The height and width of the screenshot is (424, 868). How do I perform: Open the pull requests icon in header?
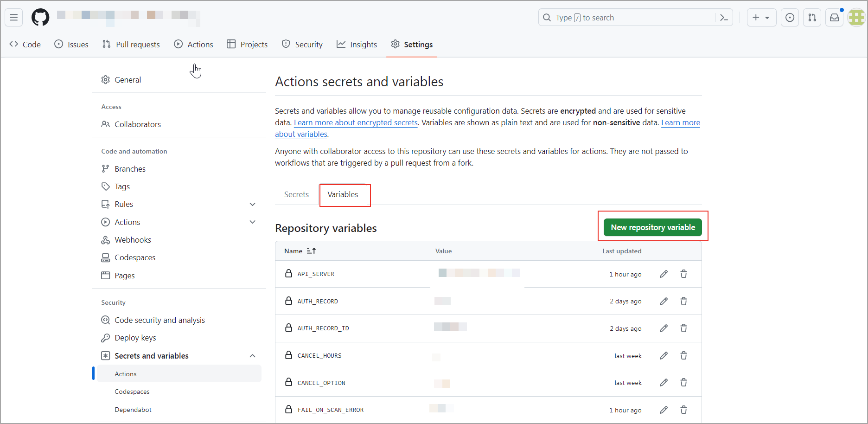[812, 18]
